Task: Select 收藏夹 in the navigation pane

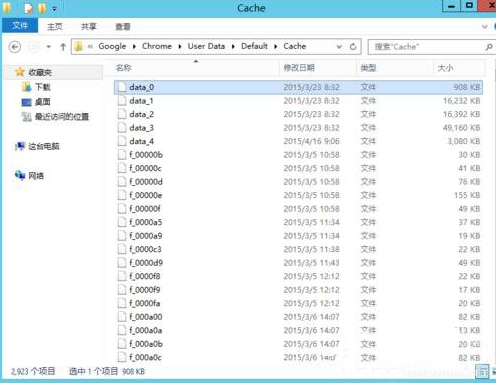Action: pyautogui.click(x=40, y=72)
